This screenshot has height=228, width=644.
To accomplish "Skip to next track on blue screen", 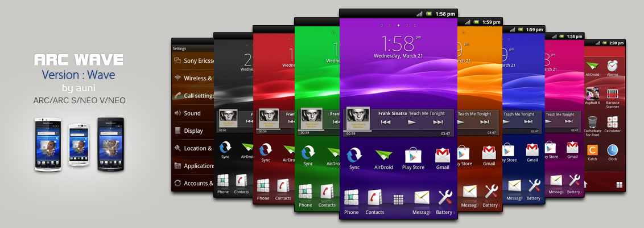I will click(x=528, y=121).
